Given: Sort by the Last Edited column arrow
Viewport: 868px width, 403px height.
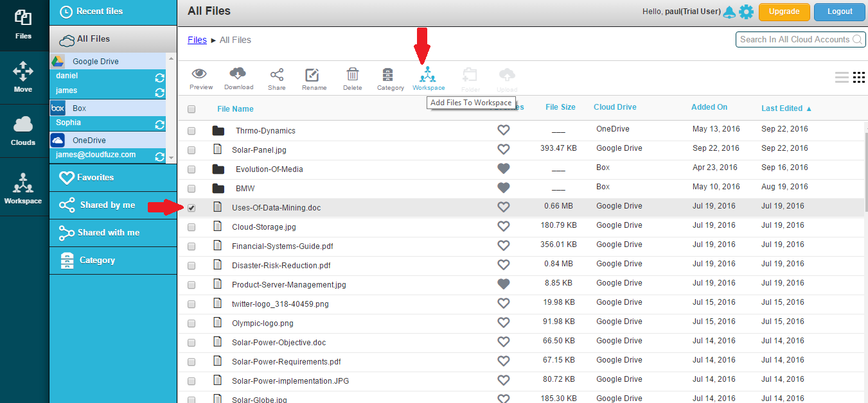Looking at the screenshot, I should click(x=809, y=108).
